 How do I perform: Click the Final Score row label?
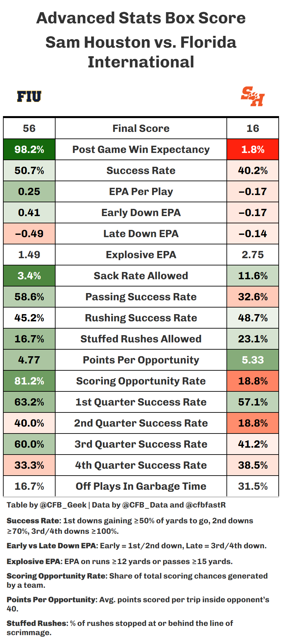tap(141, 129)
